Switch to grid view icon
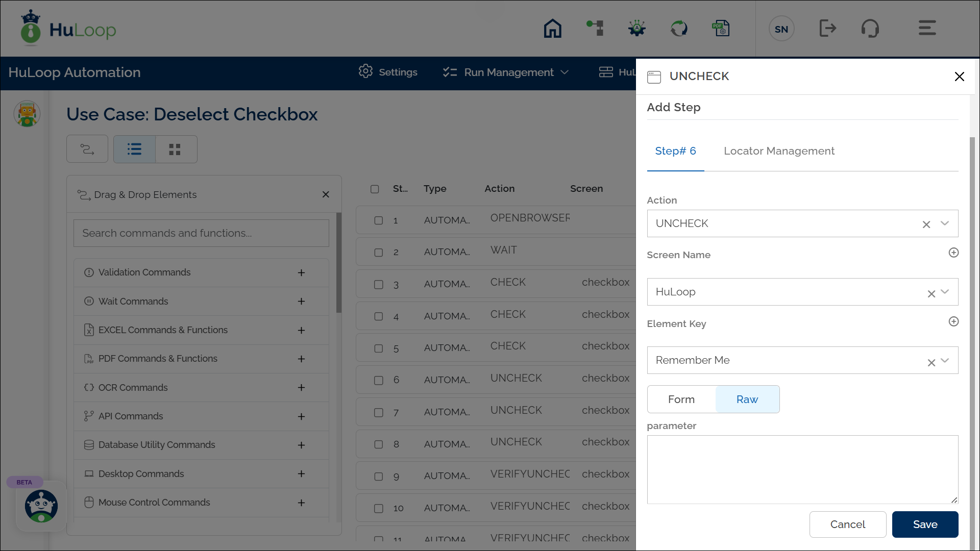 coord(175,149)
